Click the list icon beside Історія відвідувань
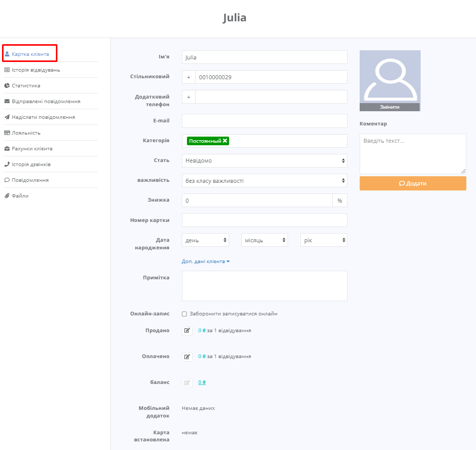The height and width of the screenshot is (450, 476). [7, 70]
